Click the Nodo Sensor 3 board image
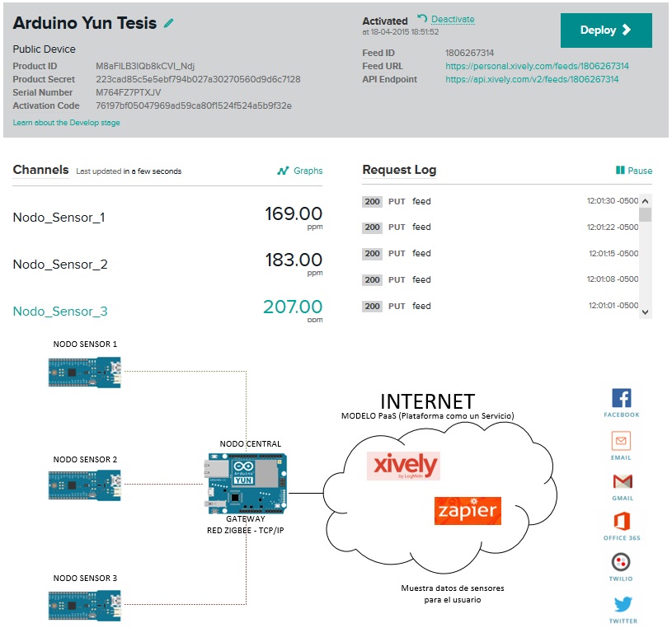Screen dimensions: 672x628 tap(85, 605)
